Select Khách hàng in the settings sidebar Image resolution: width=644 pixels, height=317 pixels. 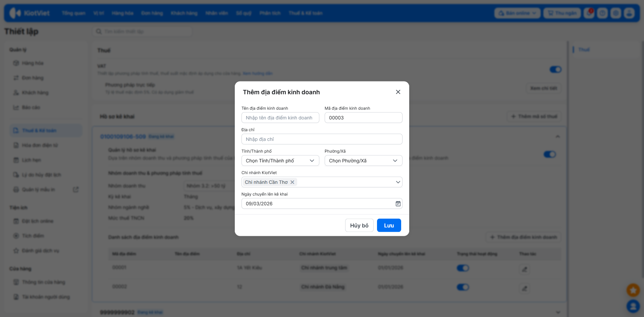point(46,93)
